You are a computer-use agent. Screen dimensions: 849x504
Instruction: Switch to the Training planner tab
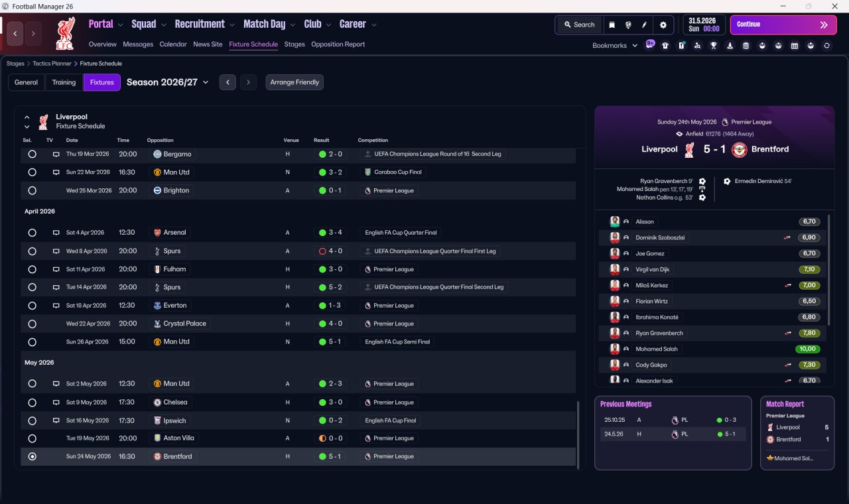64,82
